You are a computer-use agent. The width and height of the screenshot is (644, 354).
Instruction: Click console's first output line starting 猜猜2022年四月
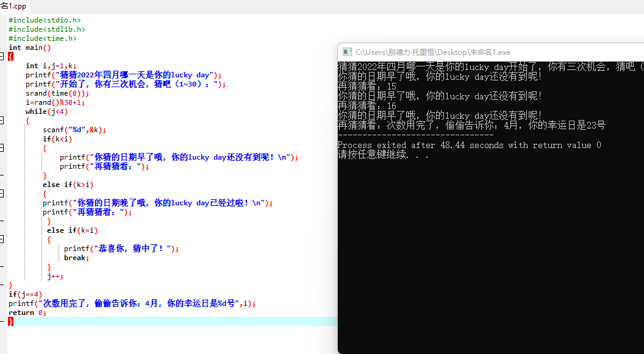(x=491, y=67)
